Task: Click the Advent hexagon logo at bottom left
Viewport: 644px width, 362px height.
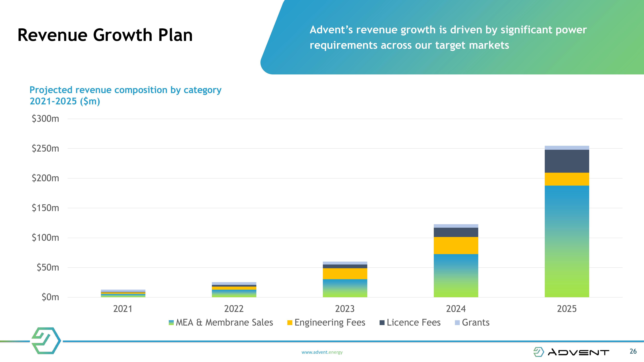Action: 46,341
